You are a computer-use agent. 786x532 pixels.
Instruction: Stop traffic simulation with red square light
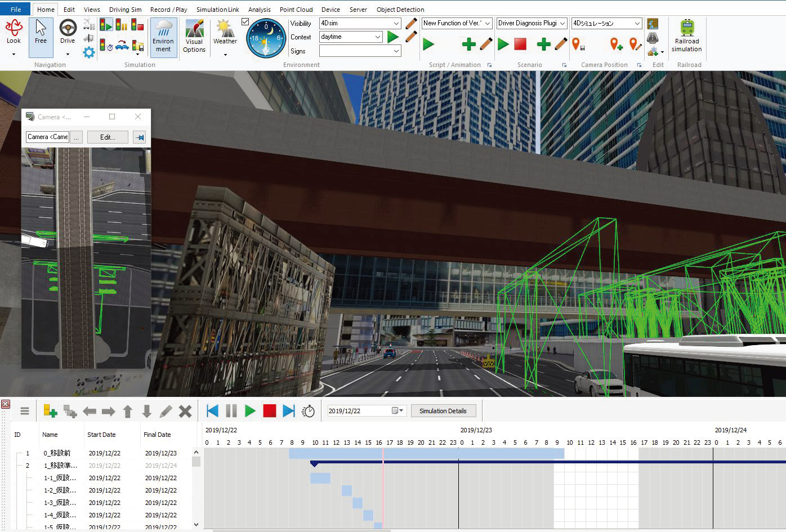(x=137, y=24)
